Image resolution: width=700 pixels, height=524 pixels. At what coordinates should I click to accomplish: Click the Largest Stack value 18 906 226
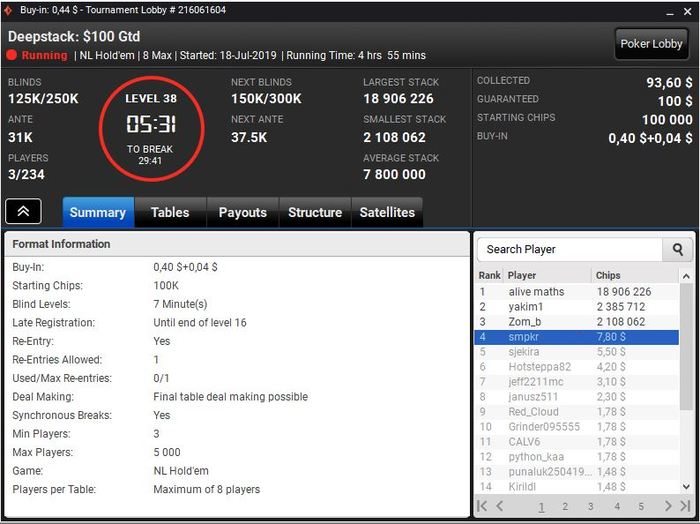(398, 99)
